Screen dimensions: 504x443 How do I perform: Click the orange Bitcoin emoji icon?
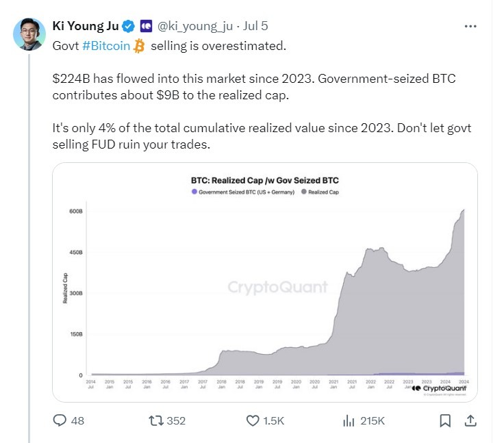coord(140,46)
